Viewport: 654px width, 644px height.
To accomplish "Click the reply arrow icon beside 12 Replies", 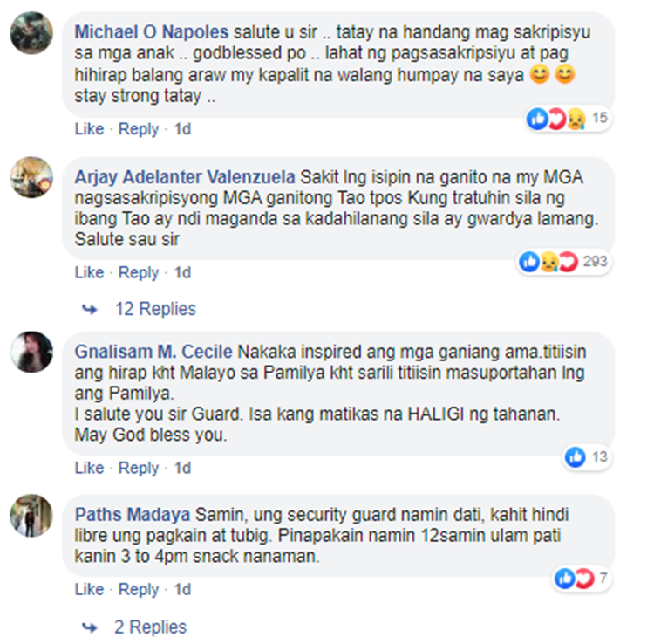I will 89,310.
